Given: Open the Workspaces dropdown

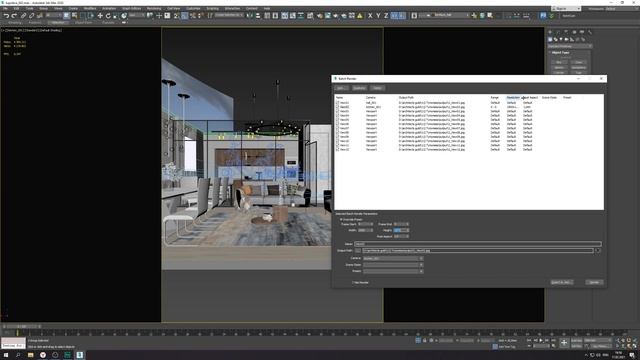Looking at the screenshot, I should pos(622,9).
